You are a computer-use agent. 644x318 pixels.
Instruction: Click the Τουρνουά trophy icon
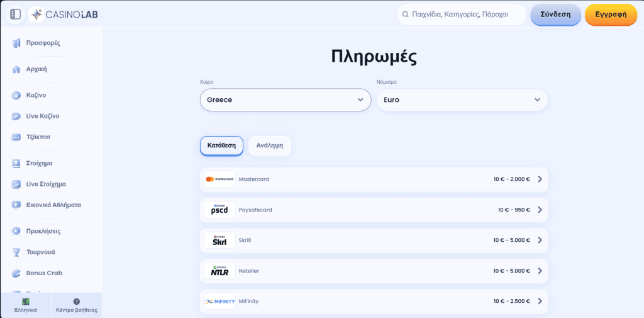[16, 252]
